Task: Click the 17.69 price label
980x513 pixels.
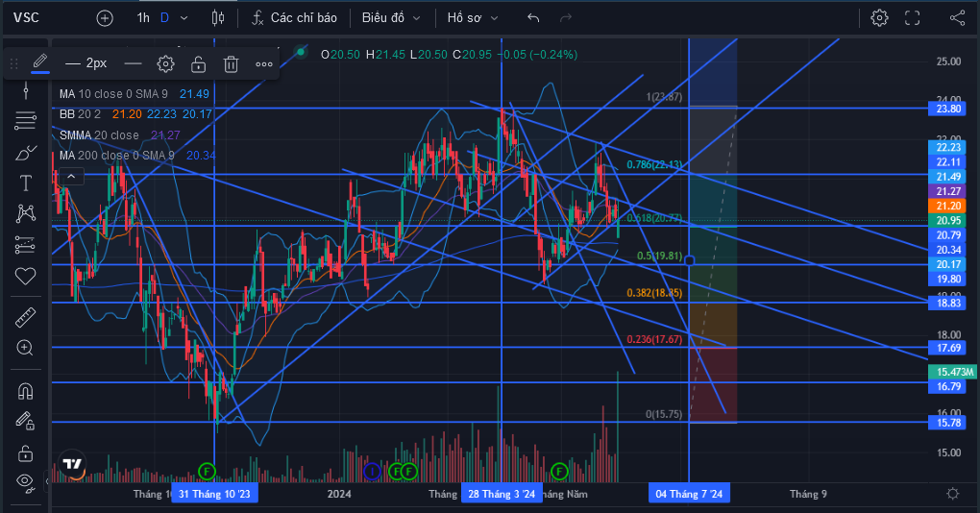Action: coord(948,348)
